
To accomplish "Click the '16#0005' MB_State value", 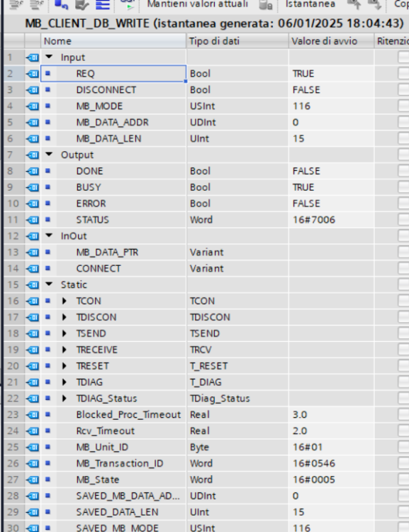I will (332, 480).
